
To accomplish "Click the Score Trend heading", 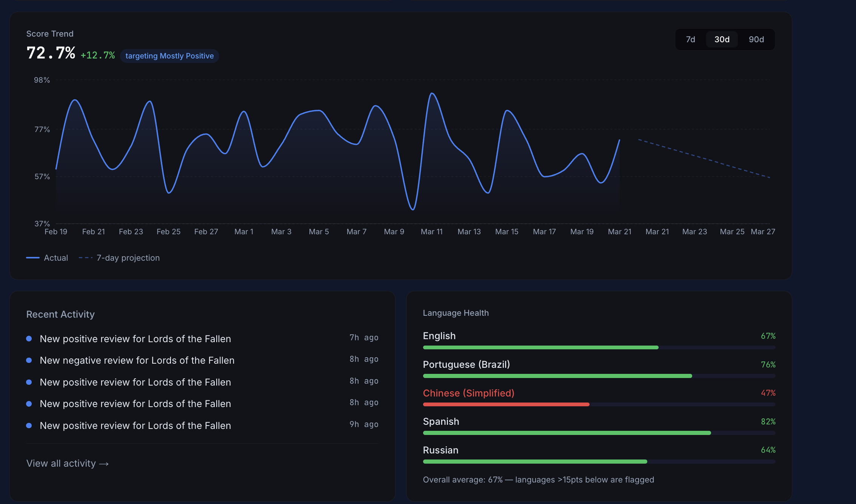I will (x=50, y=34).
